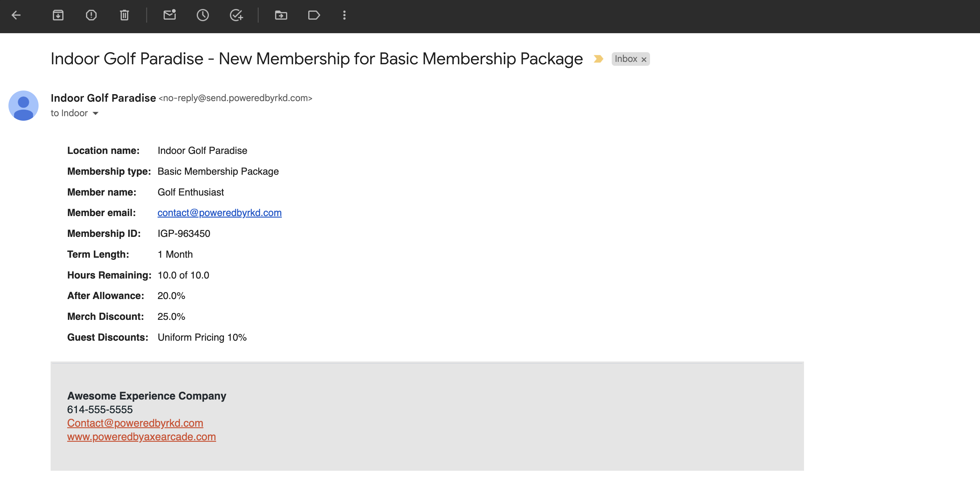Image resolution: width=980 pixels, height=484 pixels.
Task: Report this email as spam
Action: 91,15
